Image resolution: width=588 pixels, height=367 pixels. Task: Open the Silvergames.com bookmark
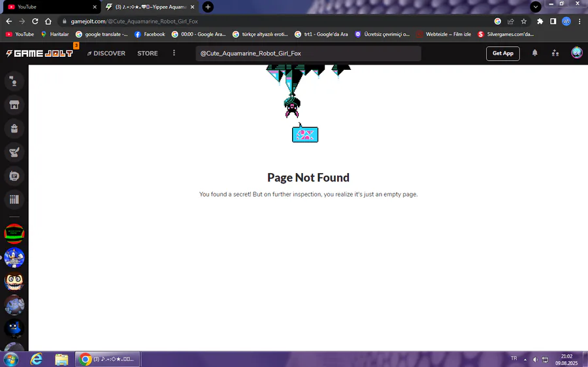click(x=506, y=34)
